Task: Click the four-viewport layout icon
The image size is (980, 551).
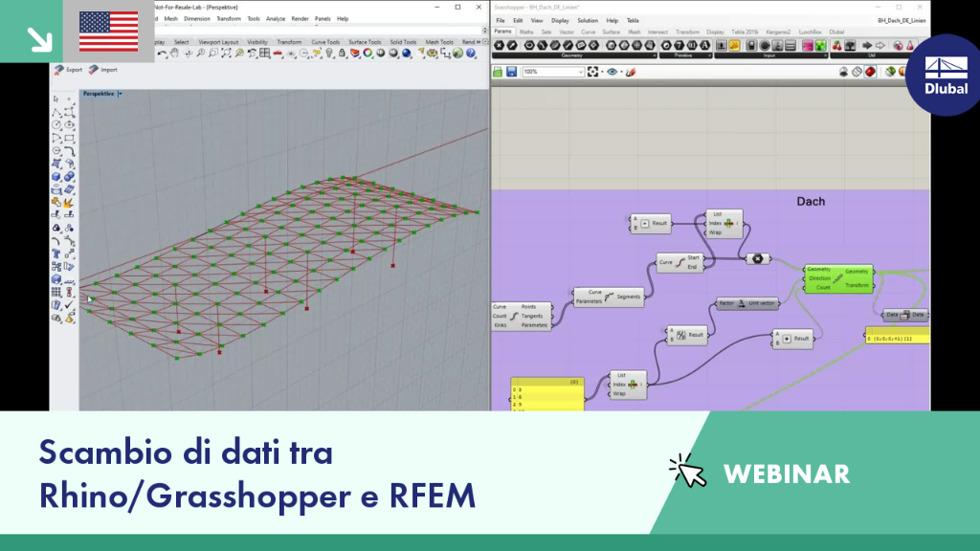Action: (x=265, y=54)
